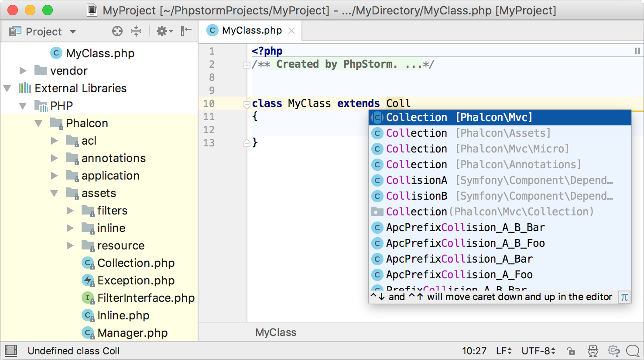The height and width of the screenshot is (360, 644).
Task: Collapse the Phalcon folder
Action: pyautogui.click(x=39, y=123)
